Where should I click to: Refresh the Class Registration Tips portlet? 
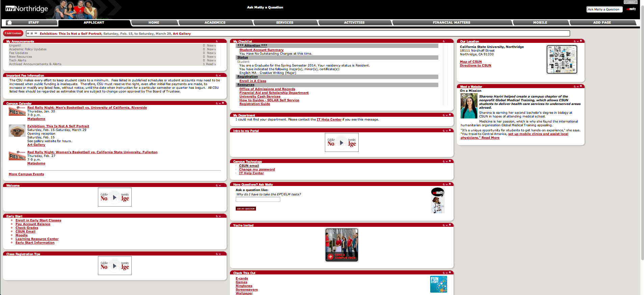click(x=217, y=254)
